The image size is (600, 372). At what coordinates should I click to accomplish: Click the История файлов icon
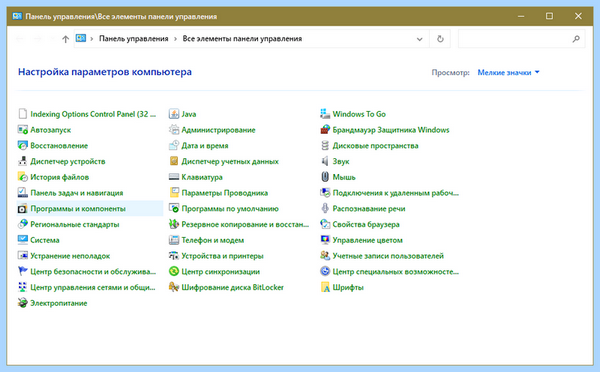23,177
